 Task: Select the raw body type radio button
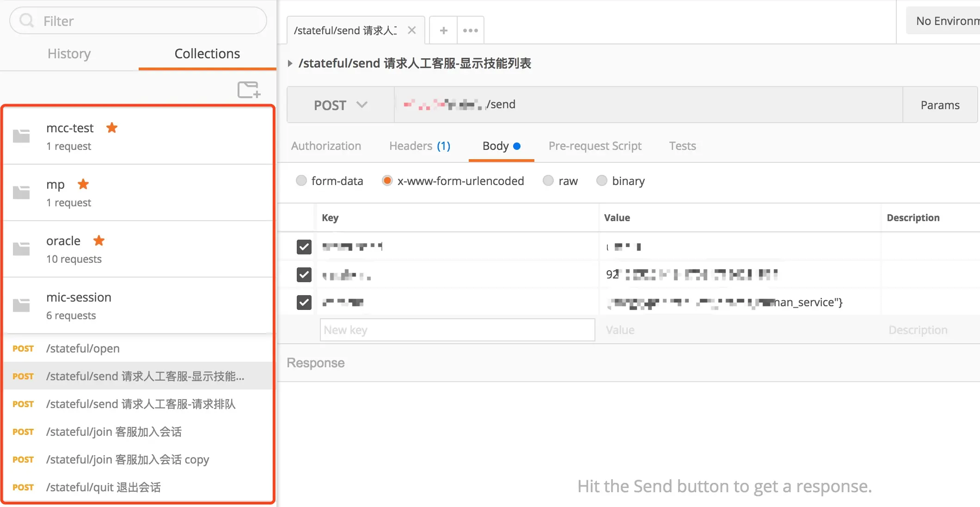tap(548, 181)
